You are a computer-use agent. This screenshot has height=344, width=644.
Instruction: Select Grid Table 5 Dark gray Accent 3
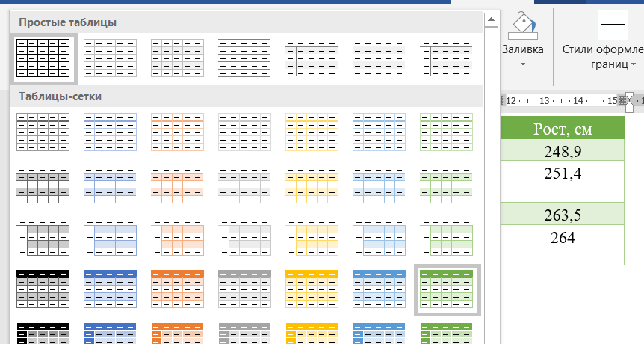244,334
